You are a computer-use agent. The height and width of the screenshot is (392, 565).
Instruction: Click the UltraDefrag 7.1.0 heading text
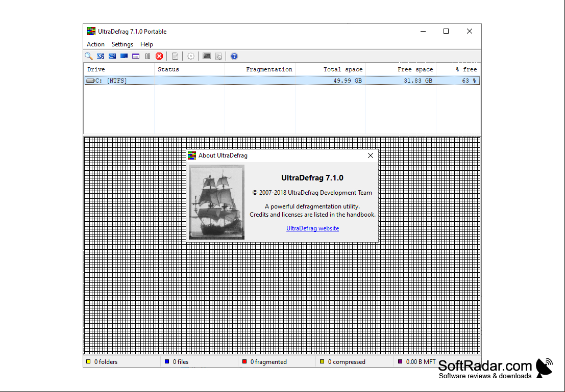pos(312,178)
